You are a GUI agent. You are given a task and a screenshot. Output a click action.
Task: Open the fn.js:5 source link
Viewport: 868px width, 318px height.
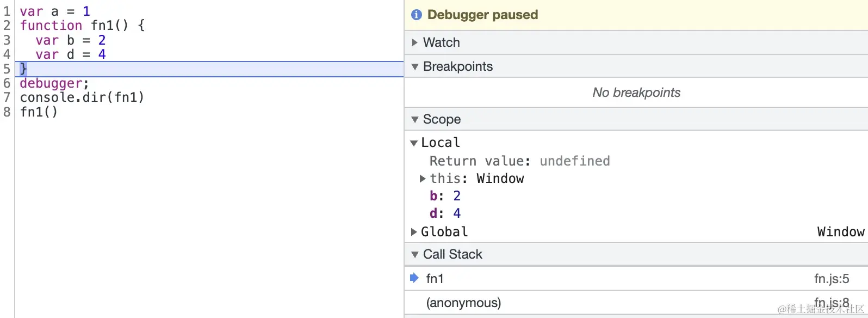[832, 279]
